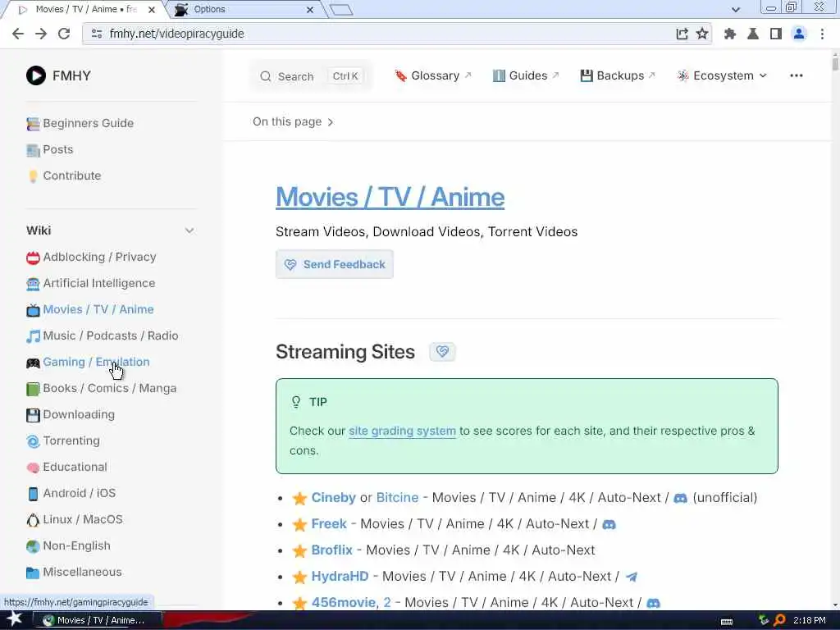Viewport: 840px width, 630px height.
Task: Click the Gaming controller icon in sidebar
Action: tap(33, 363)
